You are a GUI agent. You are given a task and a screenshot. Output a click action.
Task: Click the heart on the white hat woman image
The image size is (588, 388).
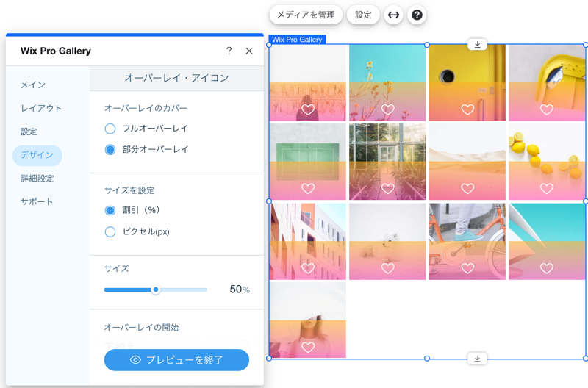pyautogui.click(x=308, y=348)
